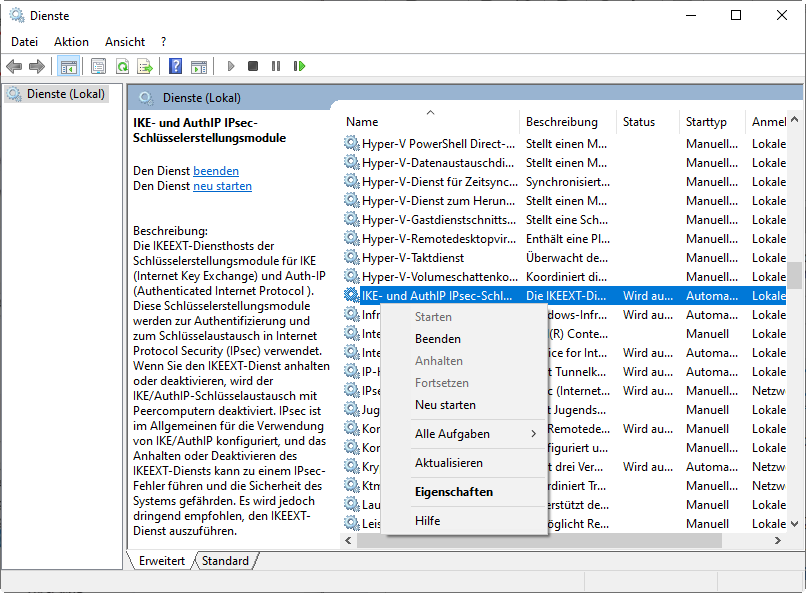Screen dimensions: 806x593
Task: Pause the service using the toolbar pause icon
Action: click(x=276, y=66)
